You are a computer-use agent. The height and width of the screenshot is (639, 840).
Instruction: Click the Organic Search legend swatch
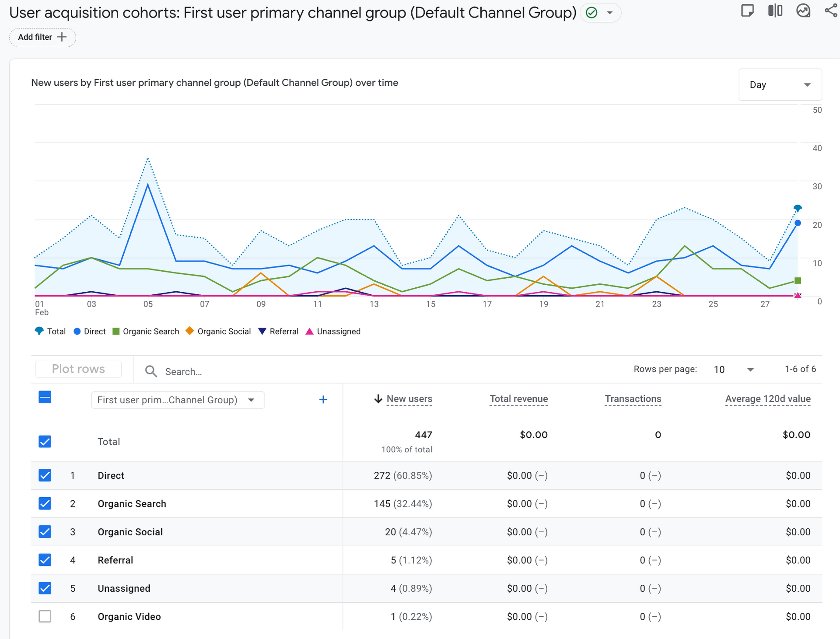click(x=116, y=332)
